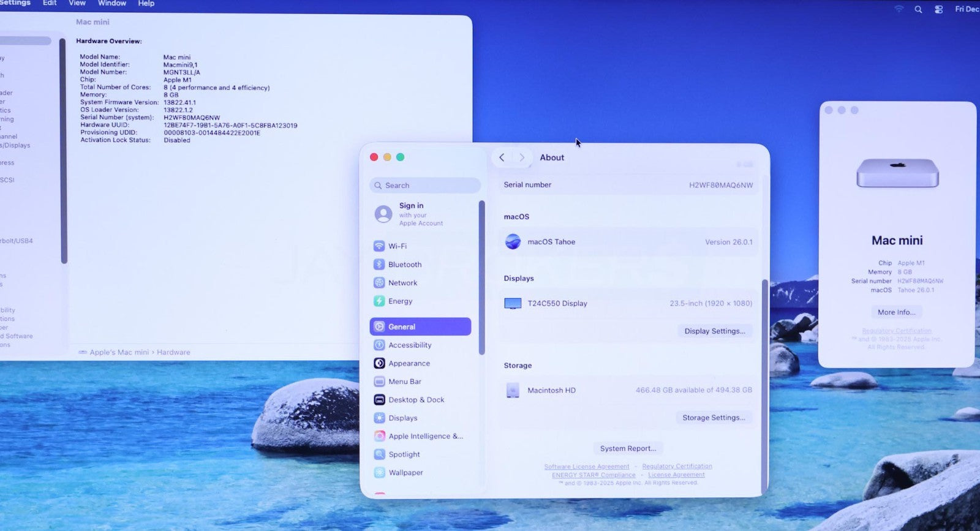This screenshot has width=980, height=531.
Task: Open the Window menu
Action: click(112, 4)
